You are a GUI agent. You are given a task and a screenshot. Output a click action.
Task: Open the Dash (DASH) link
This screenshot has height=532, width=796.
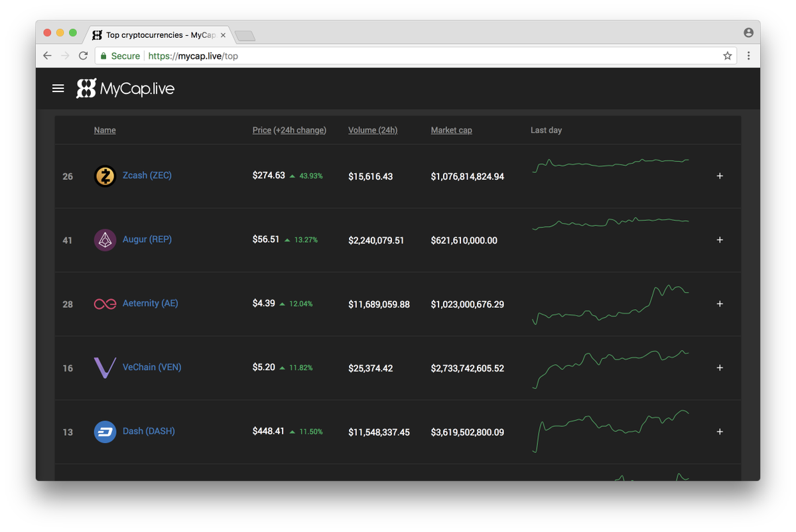coord(149,431)
